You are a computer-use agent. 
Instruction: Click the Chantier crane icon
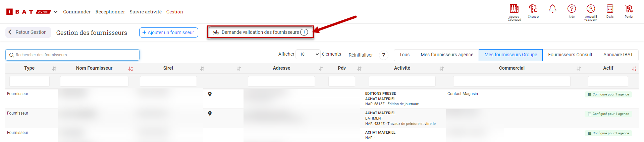[x=533, y=9]
